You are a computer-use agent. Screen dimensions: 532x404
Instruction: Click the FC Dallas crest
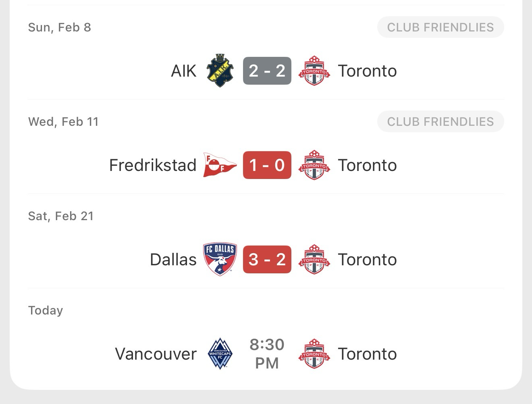click(x=220, y=259)
